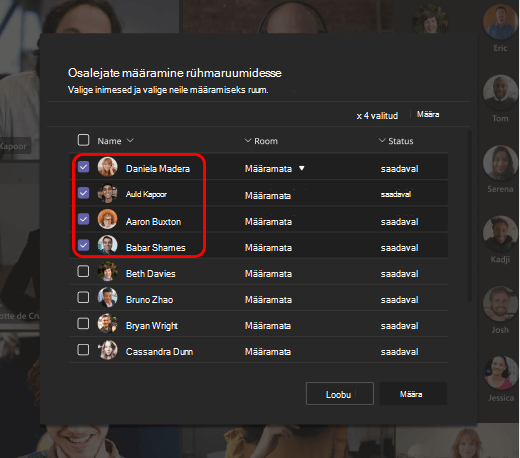Select the name Bruno Zhao
The width and height of the screenshot is (520, 458).
click(149, 300)
